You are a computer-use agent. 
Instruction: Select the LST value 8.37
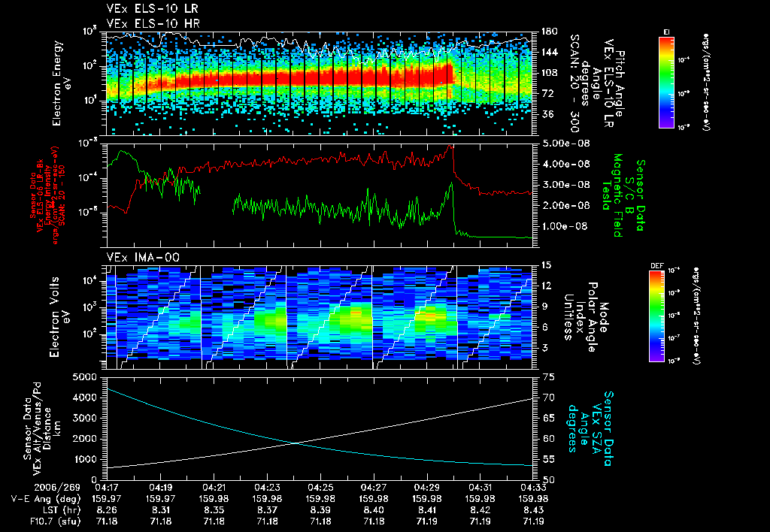[x=267, y=510]
